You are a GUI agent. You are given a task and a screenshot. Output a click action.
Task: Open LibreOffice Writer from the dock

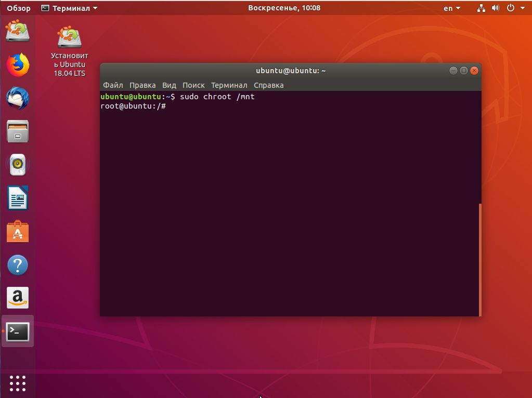pos(18,198)
